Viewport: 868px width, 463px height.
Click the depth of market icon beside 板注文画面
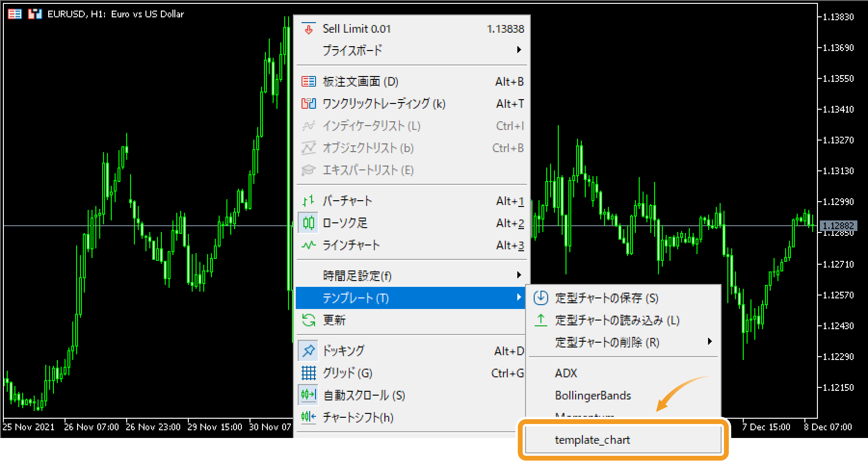[309, 81]
